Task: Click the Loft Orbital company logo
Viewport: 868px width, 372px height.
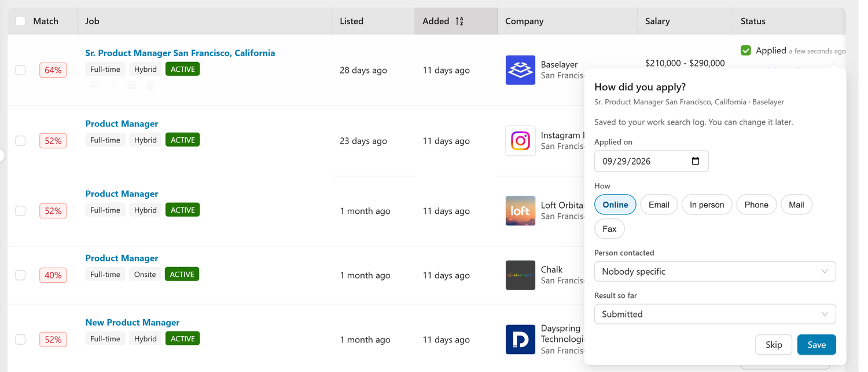Action: click(x=520, y=211)
